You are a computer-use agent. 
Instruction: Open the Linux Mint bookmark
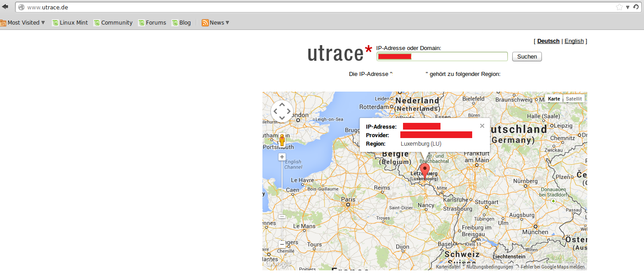[x=70, y=22]
